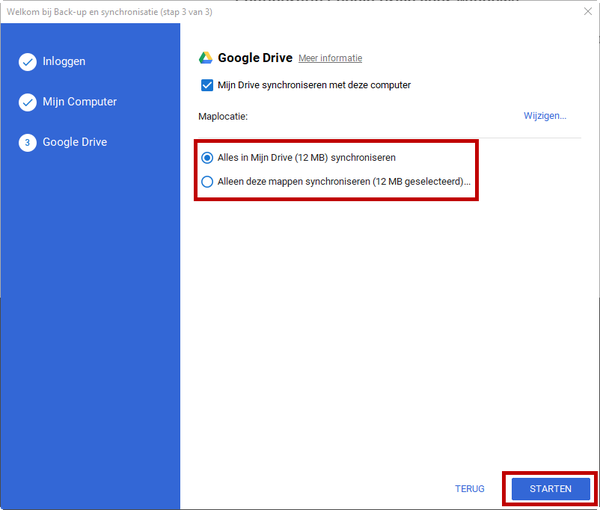Click the window title Welkom bij Back-up en synchronisatie

click(x=109, y=12)
